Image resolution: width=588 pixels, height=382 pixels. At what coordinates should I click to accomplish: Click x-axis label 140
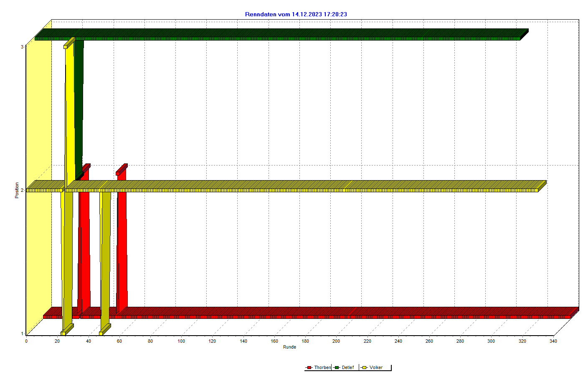(x=243, y=341)
